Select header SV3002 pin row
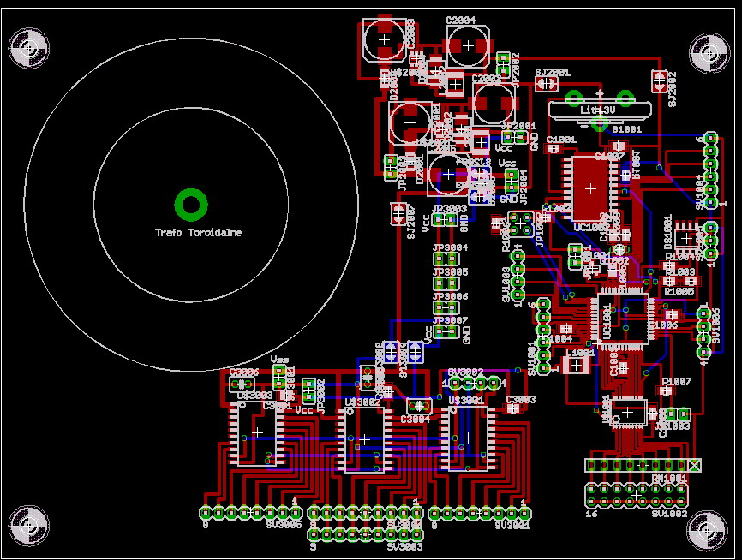The height and width of the screenshot is (560, 742). tap(474, 383)
